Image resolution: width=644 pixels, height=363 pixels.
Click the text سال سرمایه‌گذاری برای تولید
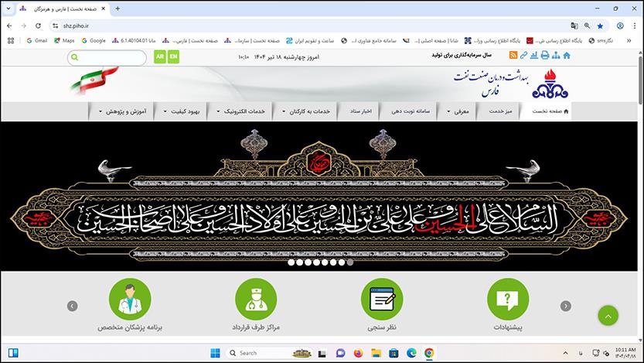point(462,55)
